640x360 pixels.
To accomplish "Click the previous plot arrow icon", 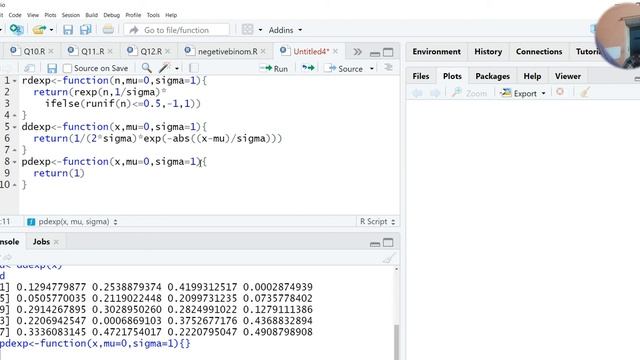I will 417,93.
